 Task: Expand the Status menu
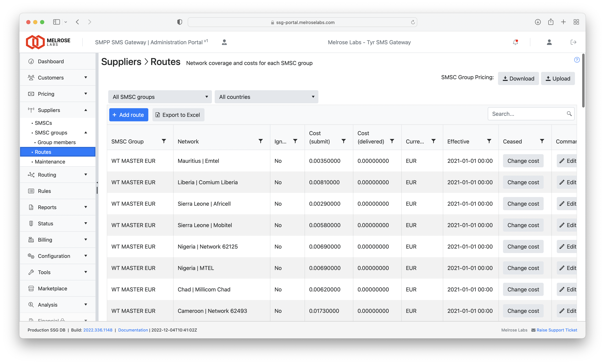(57, 223)
